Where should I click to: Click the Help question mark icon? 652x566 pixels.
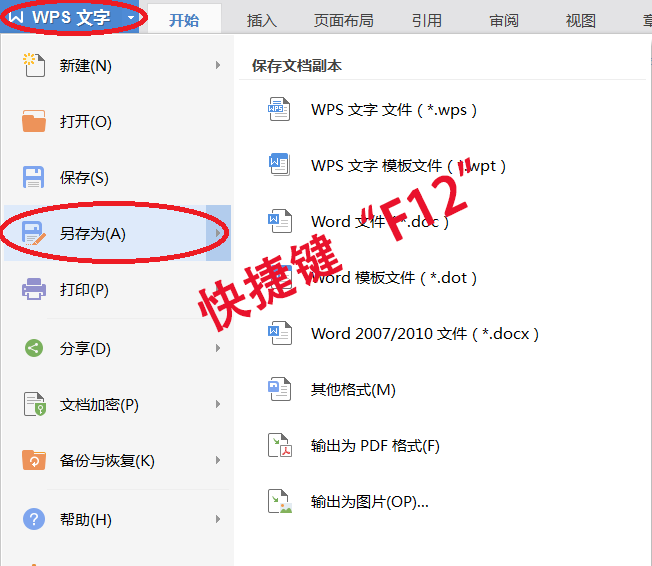pyautogui.click(x=34, y=519)
